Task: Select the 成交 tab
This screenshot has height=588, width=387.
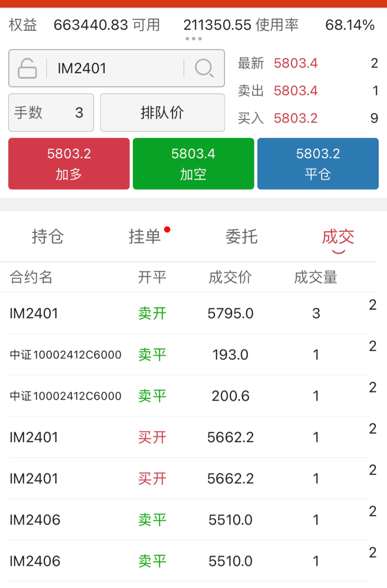Action: (x=338, y=237)
